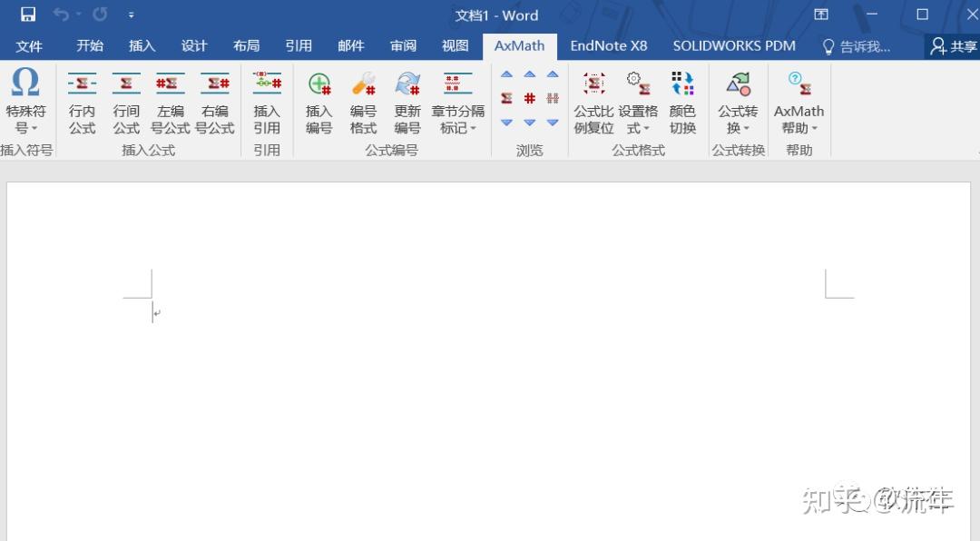This screenshot has width=980, height=541.
Task: Open the 设置格式 dropdown
Action: 638,103
